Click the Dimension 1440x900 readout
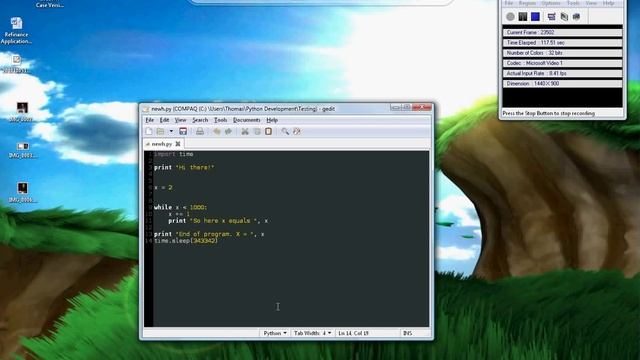 (562, 84)
